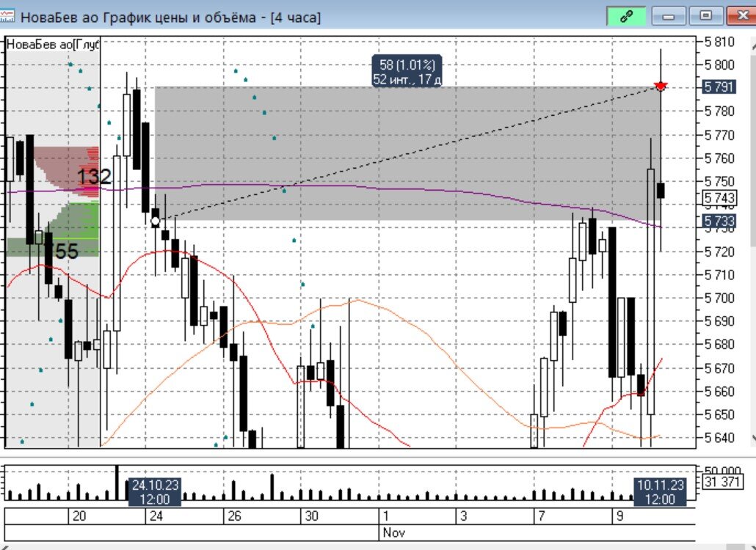Maximize the НоваБев chart window
The height and width of the screenshot is (550, 756).
pyautogui.click(x=705, y=17)
